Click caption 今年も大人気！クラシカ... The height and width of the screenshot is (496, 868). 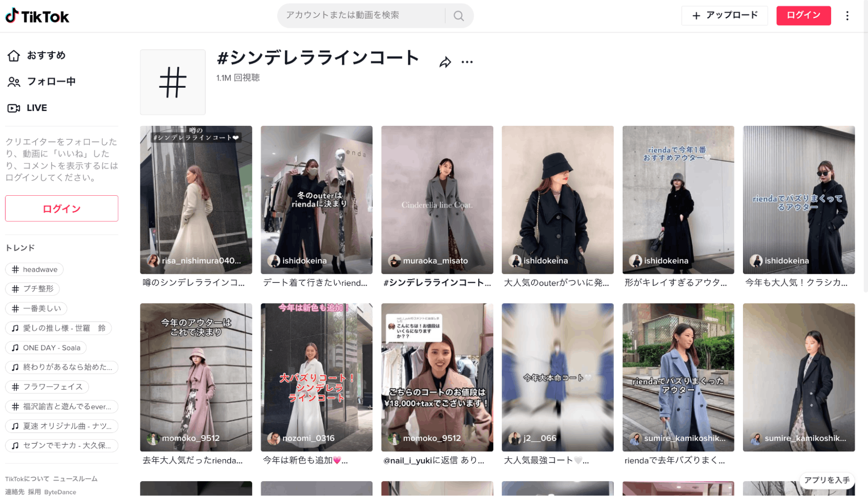point(796,283)
